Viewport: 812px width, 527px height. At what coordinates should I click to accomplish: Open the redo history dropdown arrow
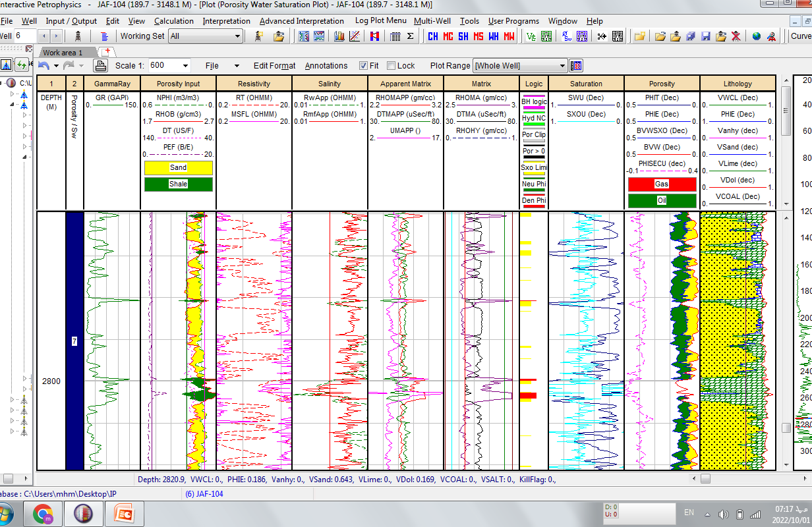click(x=80, y=65)
